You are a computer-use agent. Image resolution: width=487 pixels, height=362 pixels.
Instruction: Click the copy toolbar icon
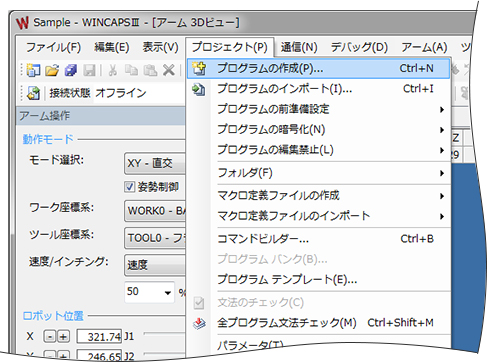pyautogui.click(x=131, y=70)
